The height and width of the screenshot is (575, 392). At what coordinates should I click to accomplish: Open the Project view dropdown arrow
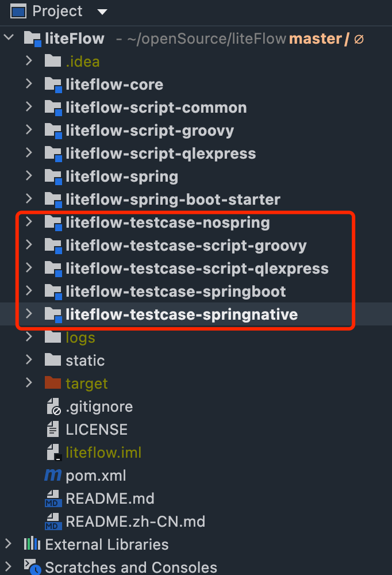(102, 11)
